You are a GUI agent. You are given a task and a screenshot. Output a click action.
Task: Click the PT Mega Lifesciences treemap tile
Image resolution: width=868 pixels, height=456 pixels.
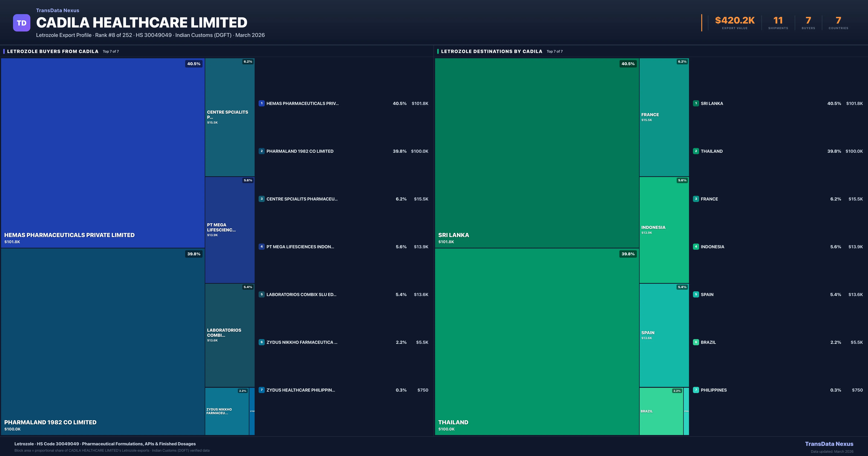229,230
